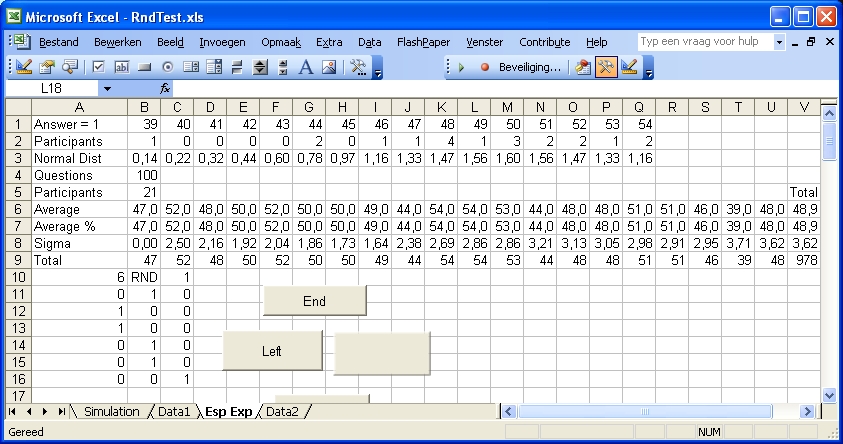Viewport: 843px width, 444px height.
Task: Show next sheet tab arrow
Action: point(45,412)
